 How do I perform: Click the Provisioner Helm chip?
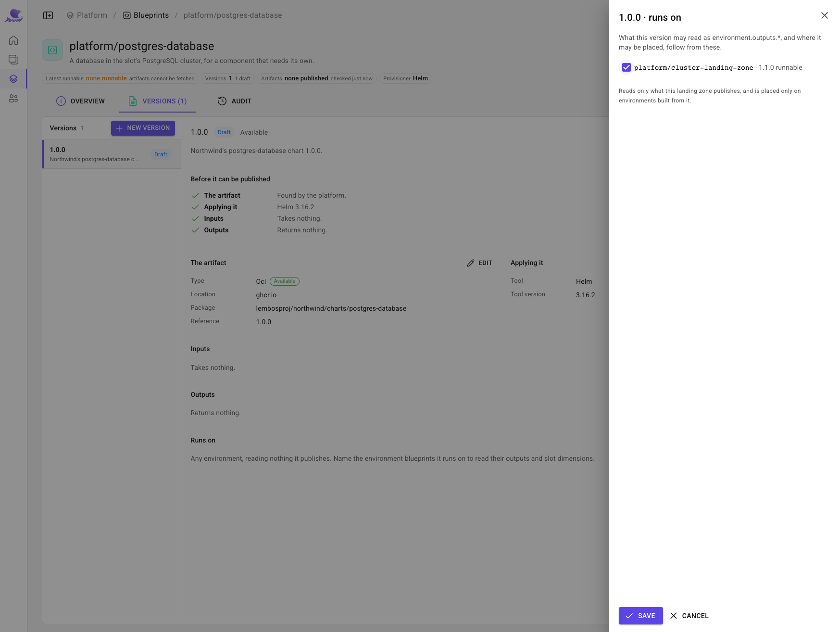point(405,78)
